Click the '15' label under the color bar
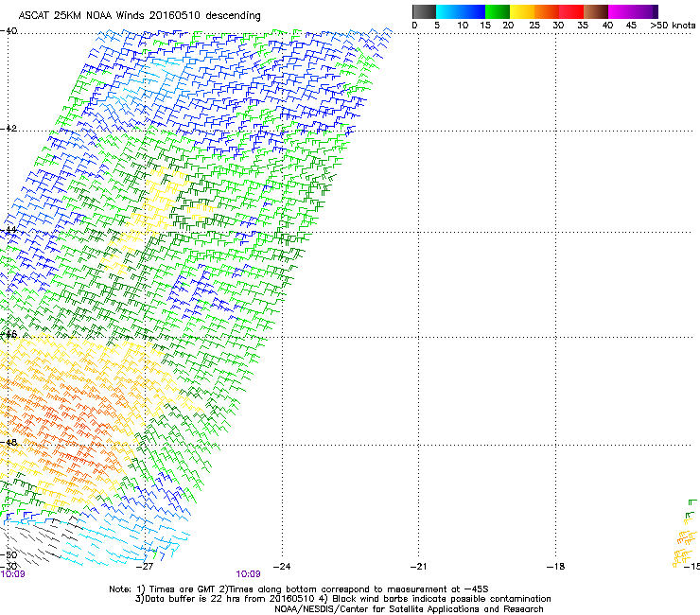Viewport: 700px width, 615px height. point(485,26)
